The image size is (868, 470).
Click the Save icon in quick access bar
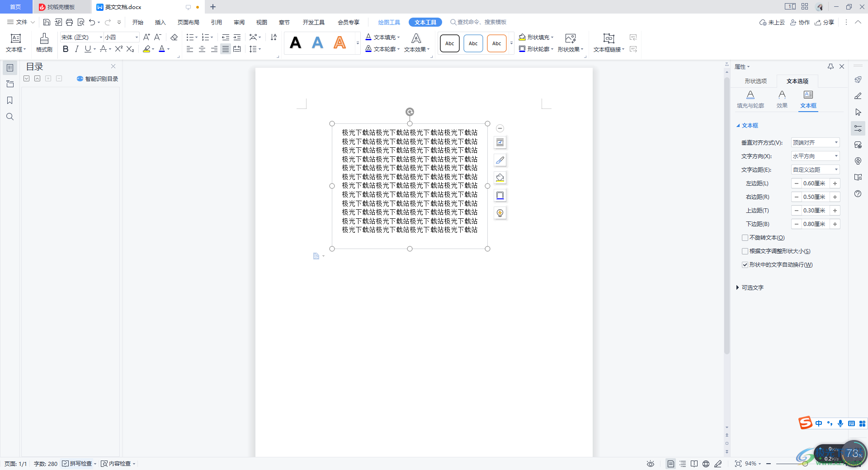tap(47, 22)
